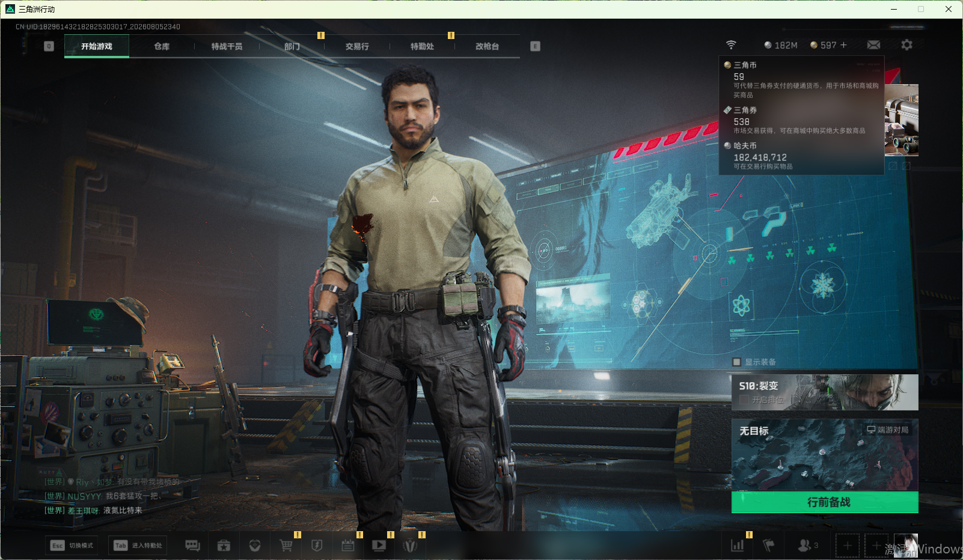
Task: Click the 行前备战 green button
Action: (825, 502)
